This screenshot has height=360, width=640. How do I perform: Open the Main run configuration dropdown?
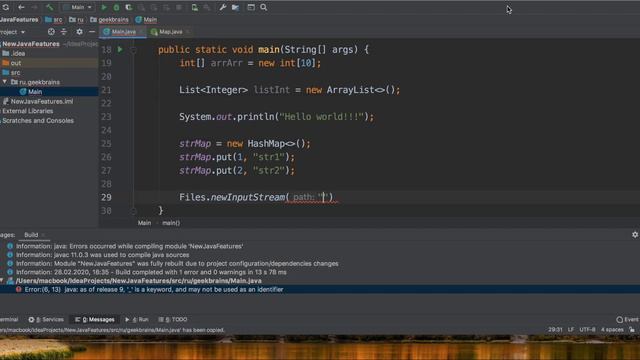click(78, 7)
